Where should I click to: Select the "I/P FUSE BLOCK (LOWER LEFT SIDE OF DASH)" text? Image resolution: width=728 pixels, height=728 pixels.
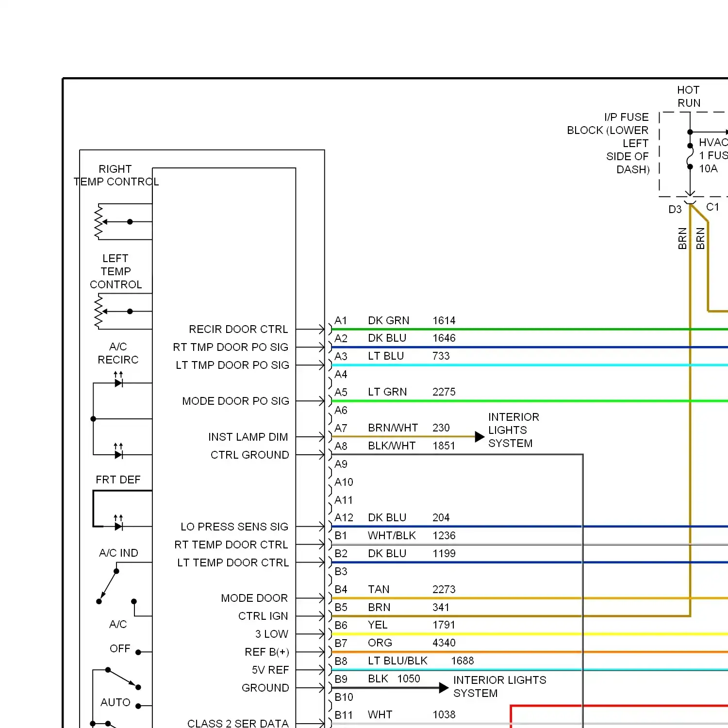tap(608, 143)
